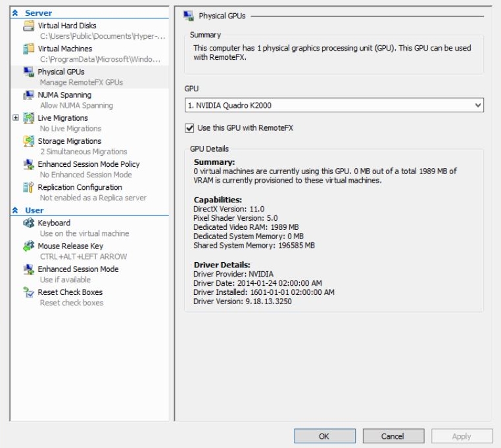The height and width of the screenshot is (448, 501).
Task: Click the Live Migrations icon
Action: 28,118
